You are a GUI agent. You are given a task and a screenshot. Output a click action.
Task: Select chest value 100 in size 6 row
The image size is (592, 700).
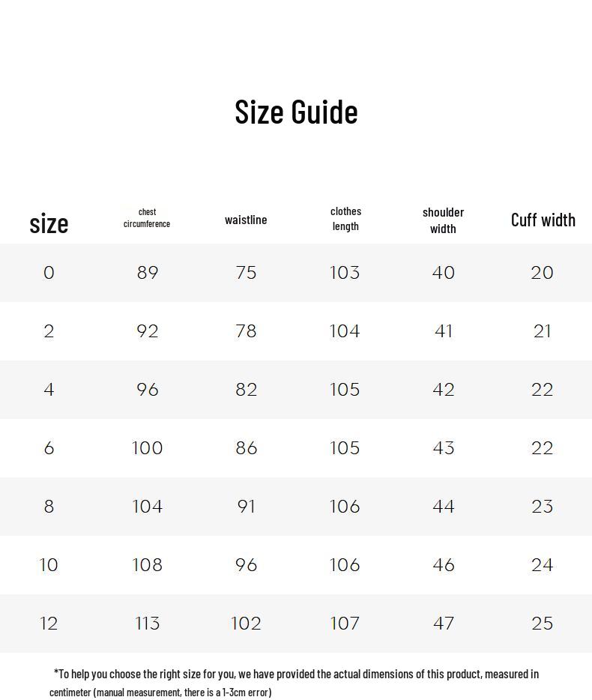tap(148, 448)
